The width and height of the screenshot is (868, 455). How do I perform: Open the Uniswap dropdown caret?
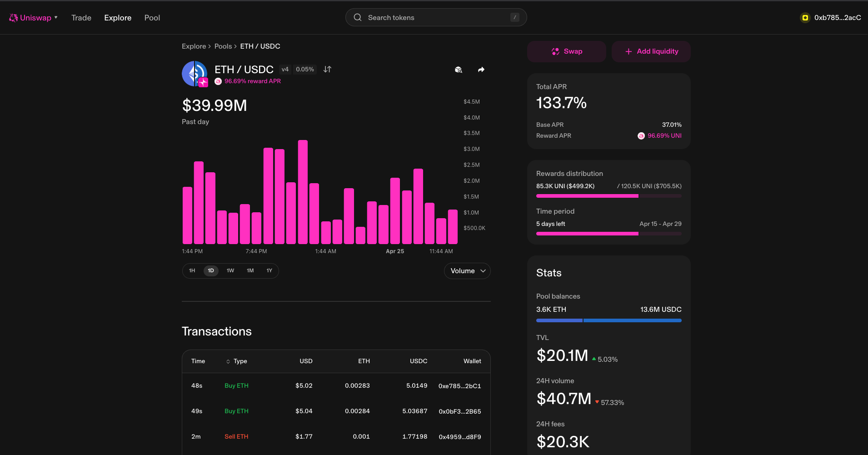coord(56,18)
